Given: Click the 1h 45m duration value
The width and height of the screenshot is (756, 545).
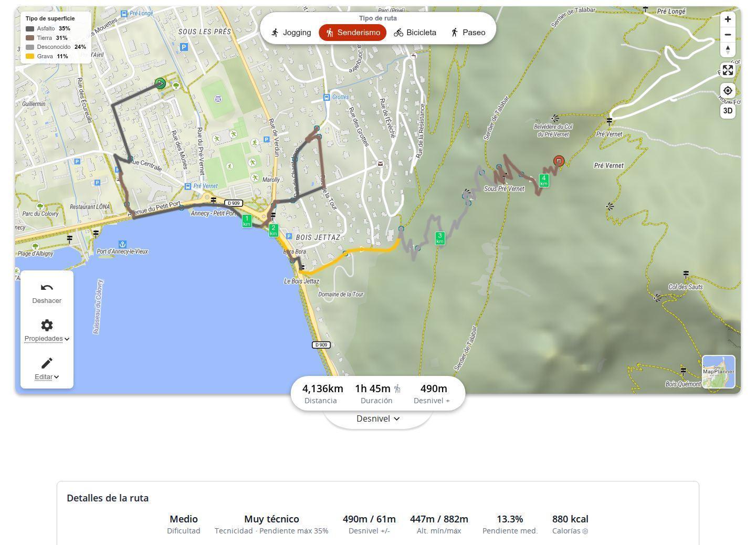Looking at the screenshot, I should point(373,389).
